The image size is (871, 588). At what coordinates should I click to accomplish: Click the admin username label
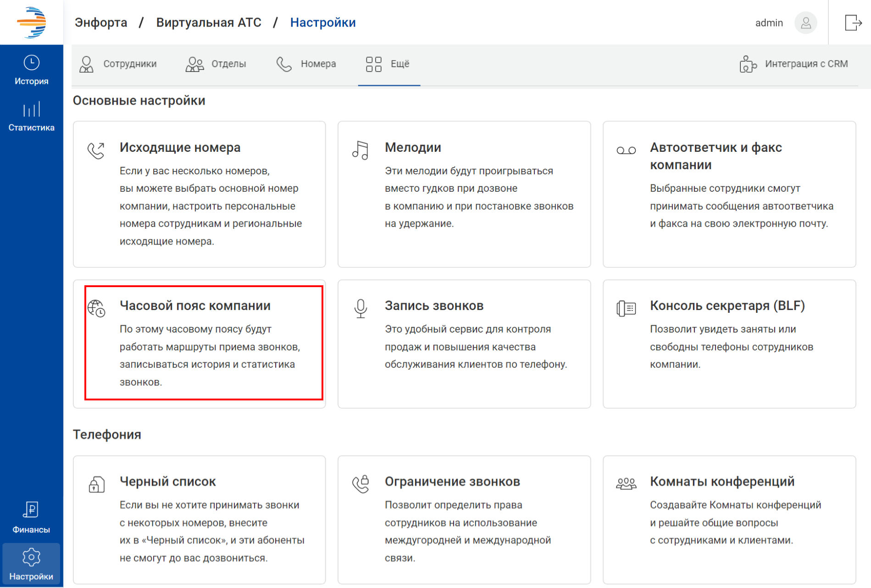pyautogui.click(x=769, y=23)
